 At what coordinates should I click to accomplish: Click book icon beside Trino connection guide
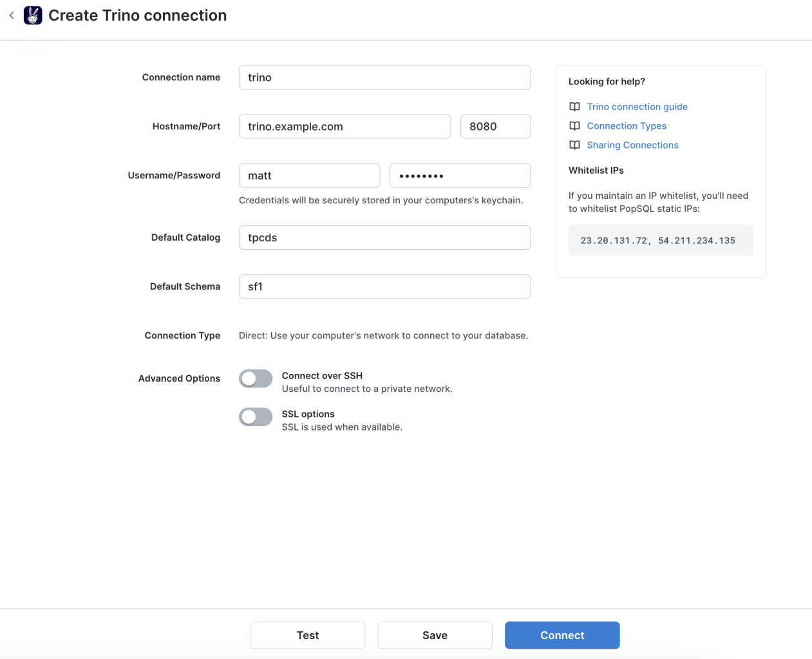[x=574, y=107]
